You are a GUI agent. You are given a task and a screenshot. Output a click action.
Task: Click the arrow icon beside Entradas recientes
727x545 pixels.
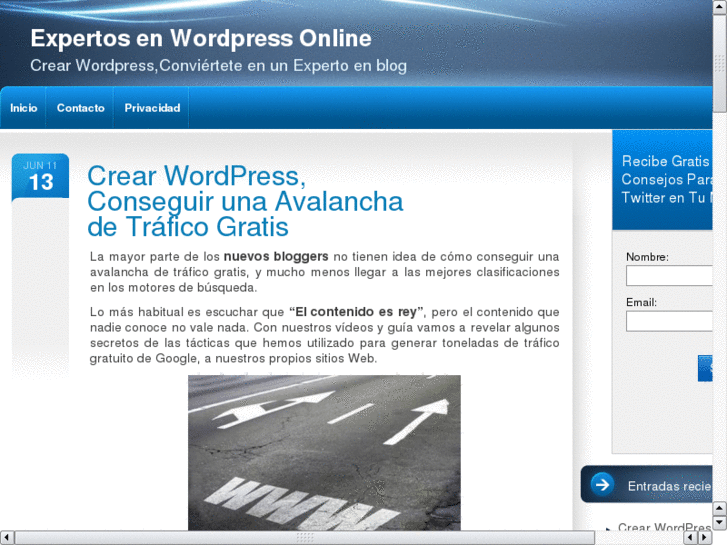click(602, 485)
